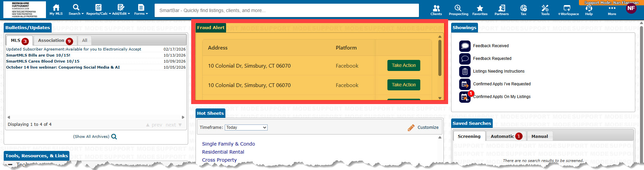Click the Customize pencil icon
This screenshot has height=170, width=644.
(x=411, y=127)
